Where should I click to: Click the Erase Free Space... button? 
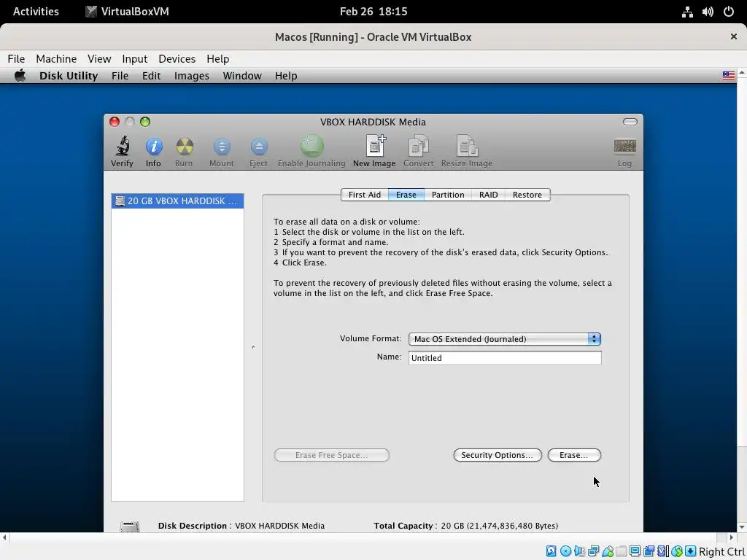[x=332, y=455]
